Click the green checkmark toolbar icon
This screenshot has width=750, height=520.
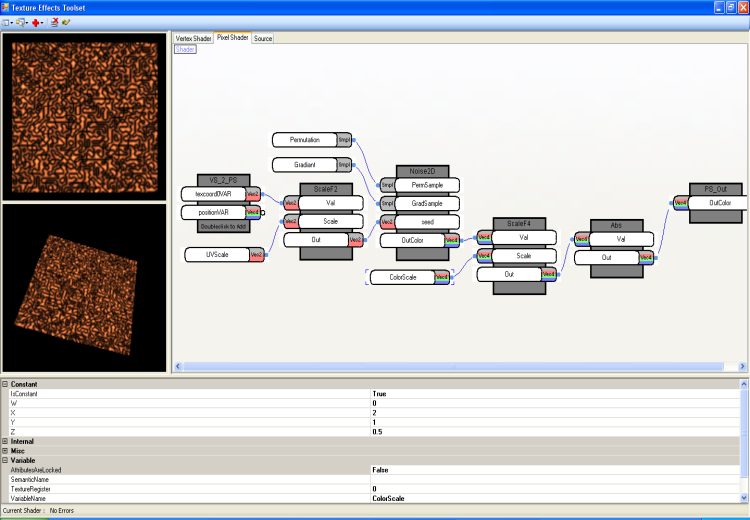point(65,21)
